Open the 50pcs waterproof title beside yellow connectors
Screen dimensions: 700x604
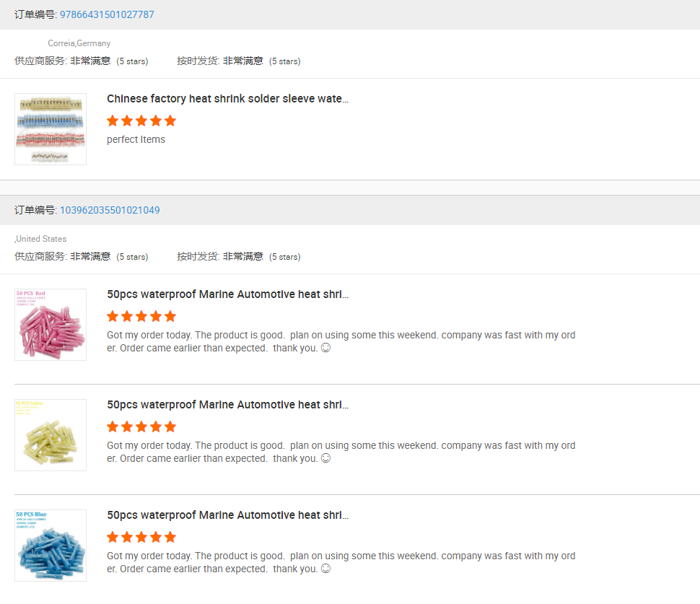pyautogui.click(x=227, y=405)
